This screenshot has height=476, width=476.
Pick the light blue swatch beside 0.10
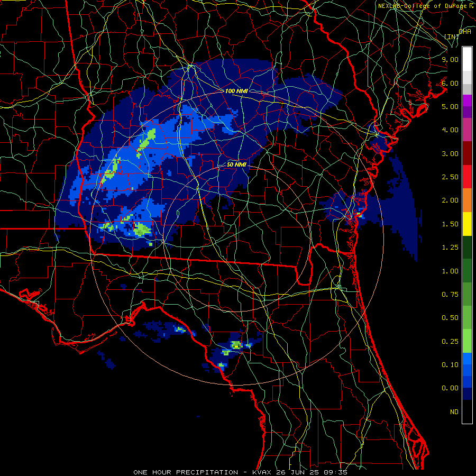(x=467, y=359)
